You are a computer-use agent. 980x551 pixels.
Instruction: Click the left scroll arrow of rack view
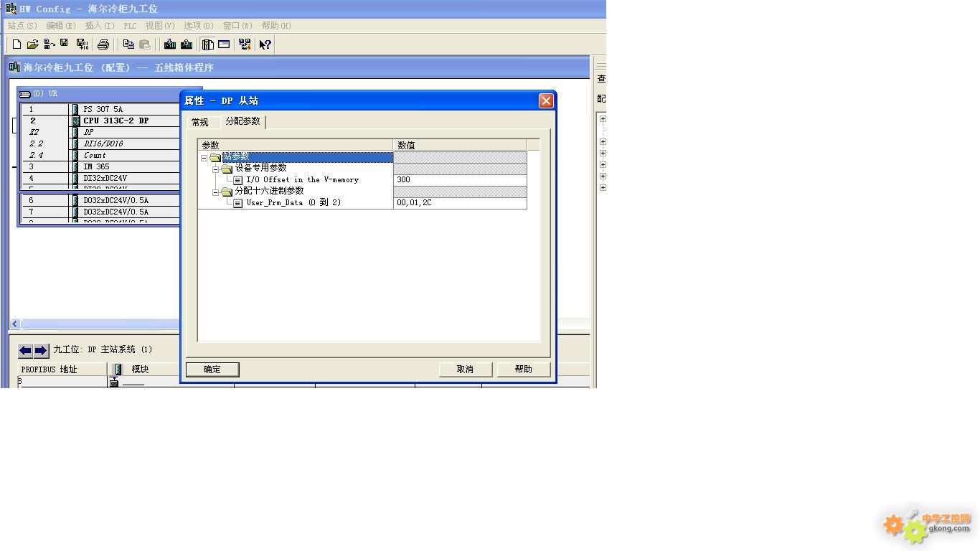pos(14,324)
